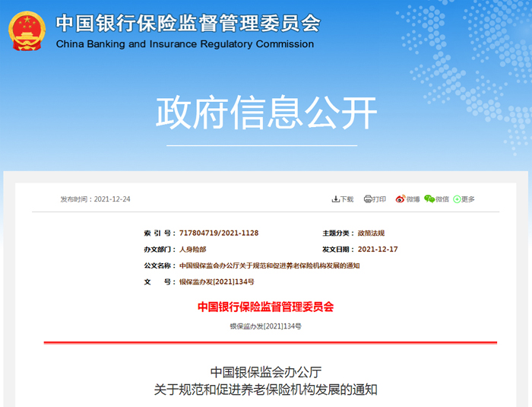
Task: Click the 政策法规 topic category value
Action: click(x=371, y=233)
